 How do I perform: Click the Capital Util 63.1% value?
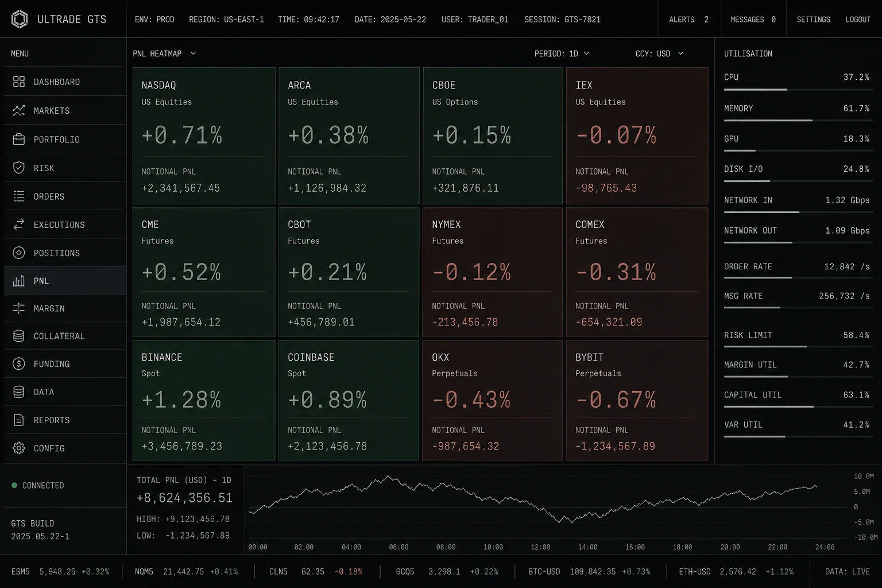pos(856,395)
